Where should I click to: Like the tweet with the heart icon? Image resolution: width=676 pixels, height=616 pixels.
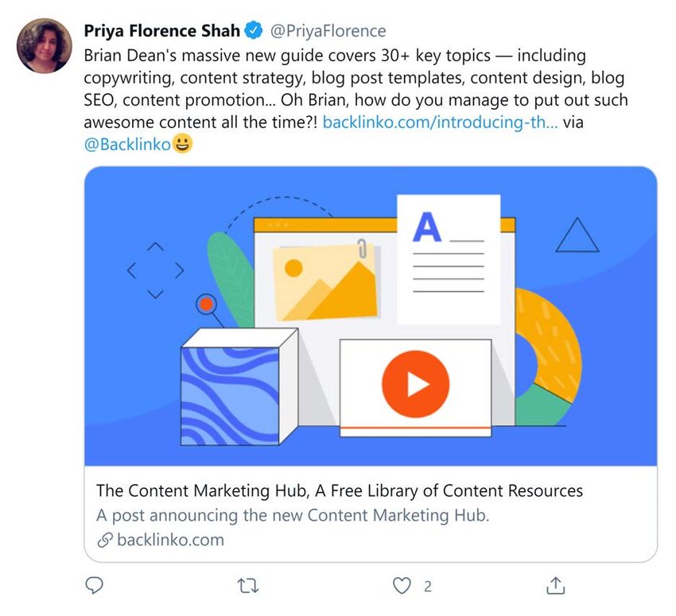click(402, 586)
